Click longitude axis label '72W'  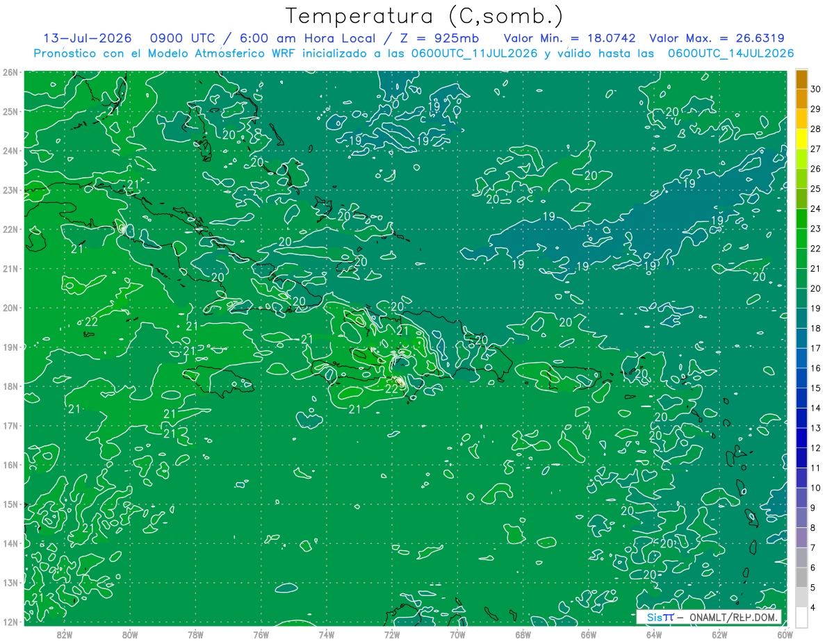click(392, 634)
